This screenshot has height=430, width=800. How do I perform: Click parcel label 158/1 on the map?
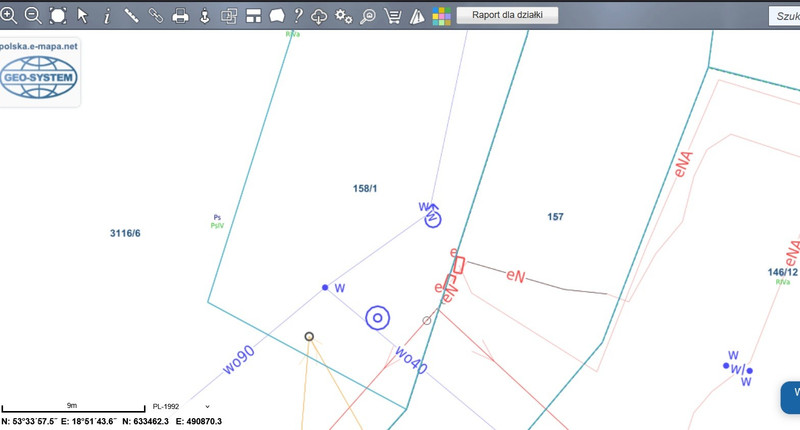click(x=365, y=188)
